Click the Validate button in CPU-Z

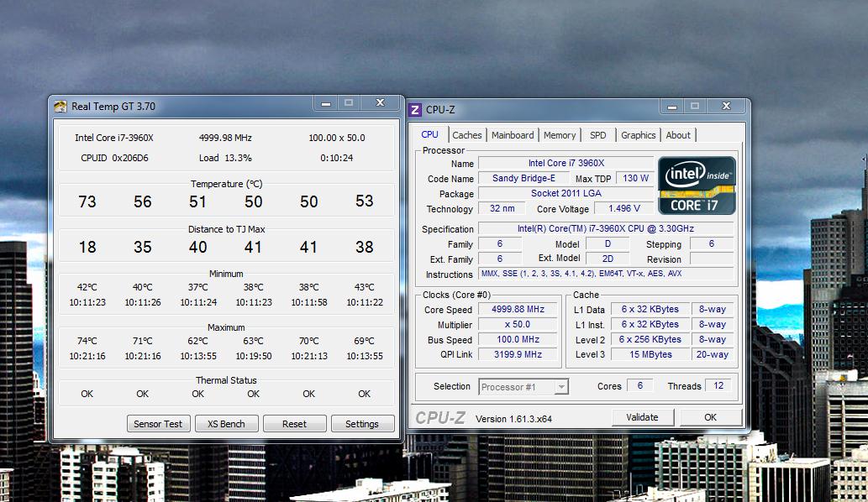click(x=643, y=417)
